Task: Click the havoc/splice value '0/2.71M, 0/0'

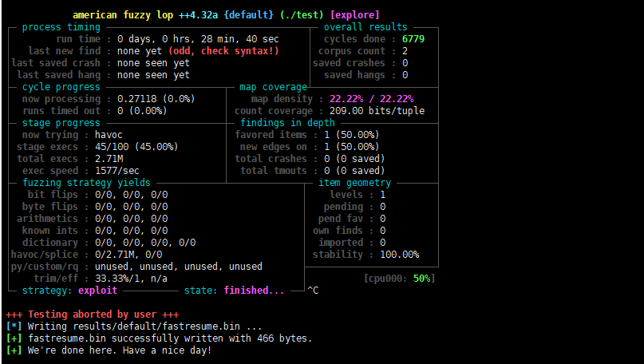Action: click(128, 255)
